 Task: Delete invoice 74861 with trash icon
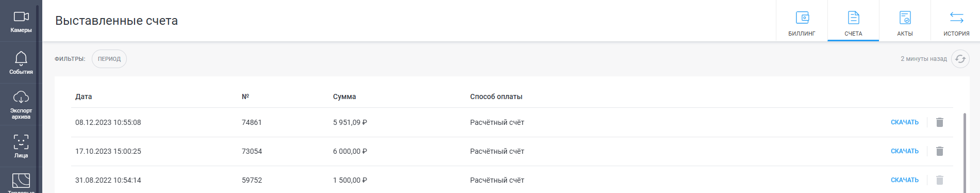coord(940,122)
